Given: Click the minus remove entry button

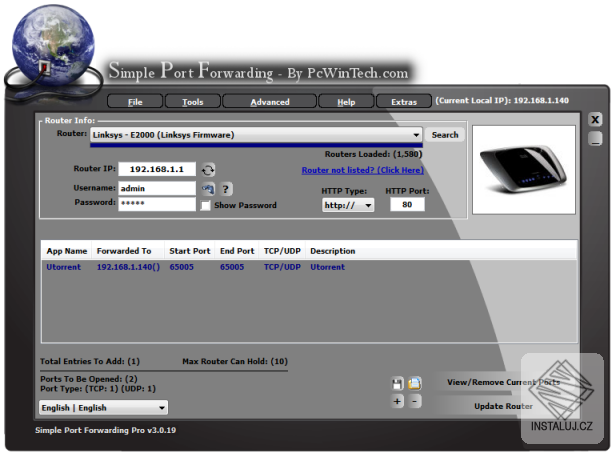Looking at the screenshot, I should click(x=415, y=401).
